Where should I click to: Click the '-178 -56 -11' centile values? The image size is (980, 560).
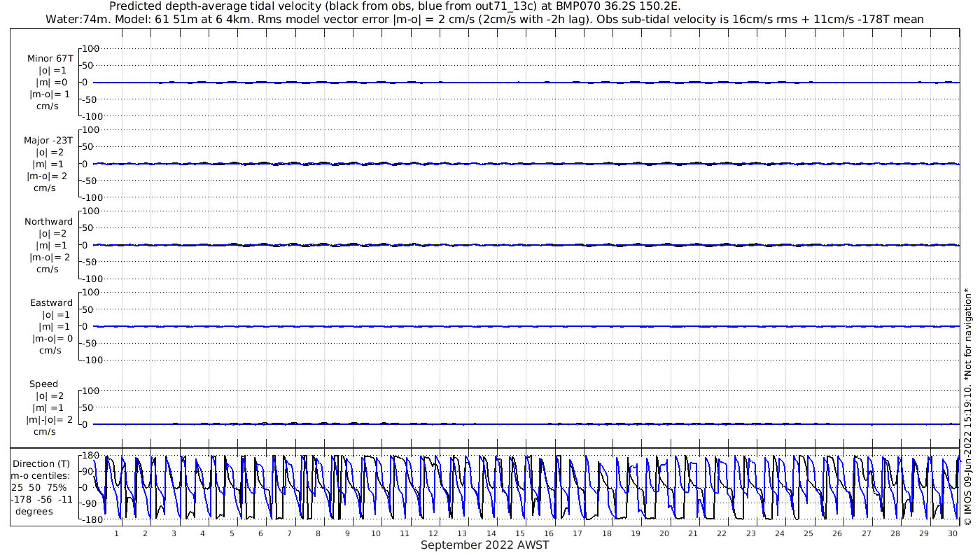(42, 499)
